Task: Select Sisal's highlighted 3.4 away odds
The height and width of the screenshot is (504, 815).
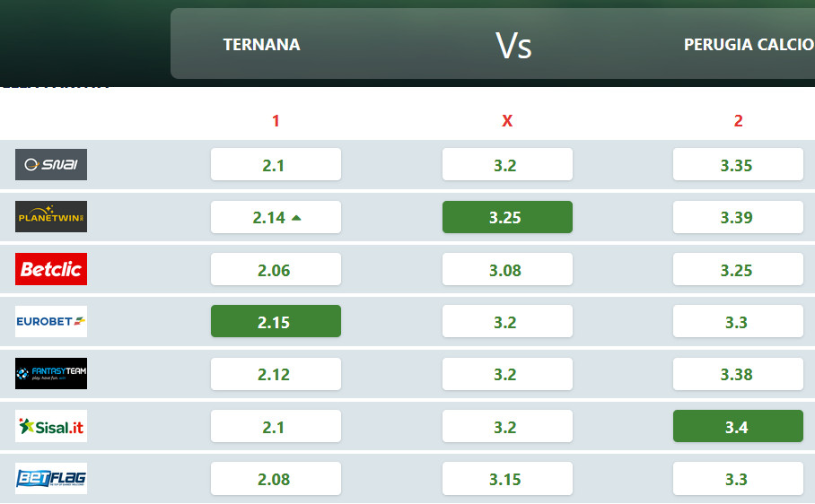Action: (x=738, y=426)
